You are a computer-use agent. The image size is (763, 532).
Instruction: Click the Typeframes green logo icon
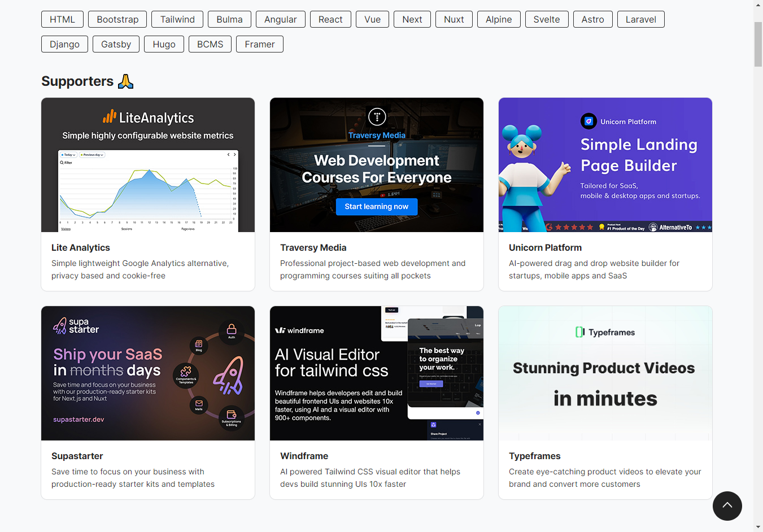[579, 332]
